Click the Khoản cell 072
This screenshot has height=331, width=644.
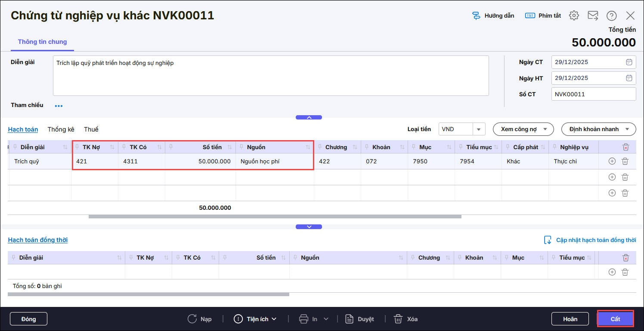384,162
